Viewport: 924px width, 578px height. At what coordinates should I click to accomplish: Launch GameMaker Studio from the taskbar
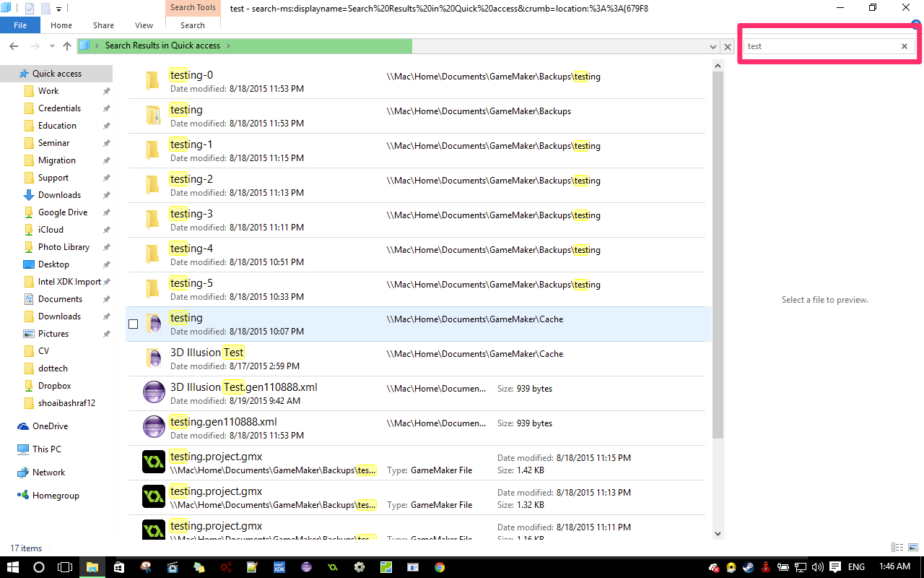[332, 566]
